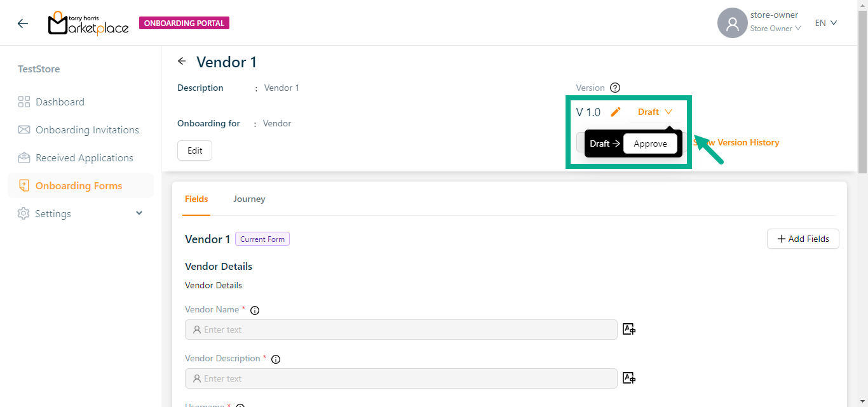
Task: Click the top-left header back arrow
Action: [x=23, y=23]
